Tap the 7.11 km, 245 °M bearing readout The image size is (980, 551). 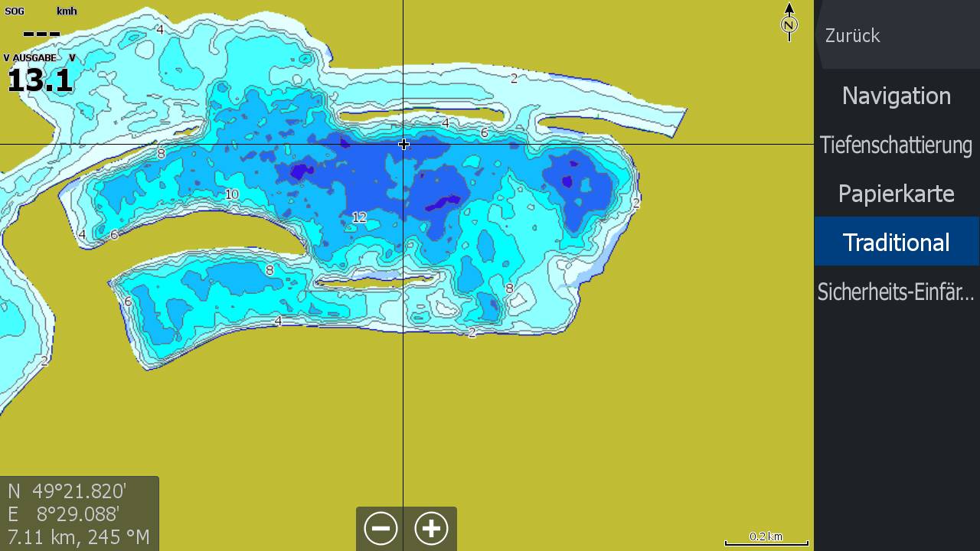click(78, 537)
